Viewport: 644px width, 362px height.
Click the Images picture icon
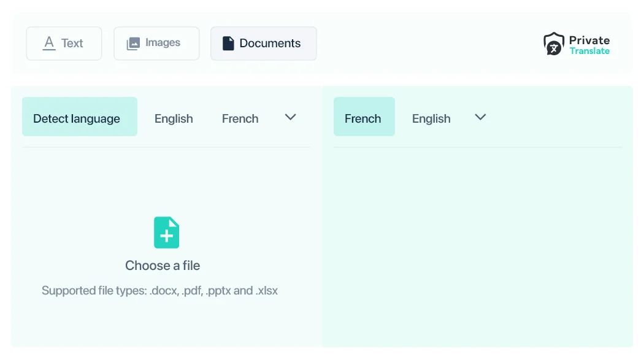[x=133, y=44]
